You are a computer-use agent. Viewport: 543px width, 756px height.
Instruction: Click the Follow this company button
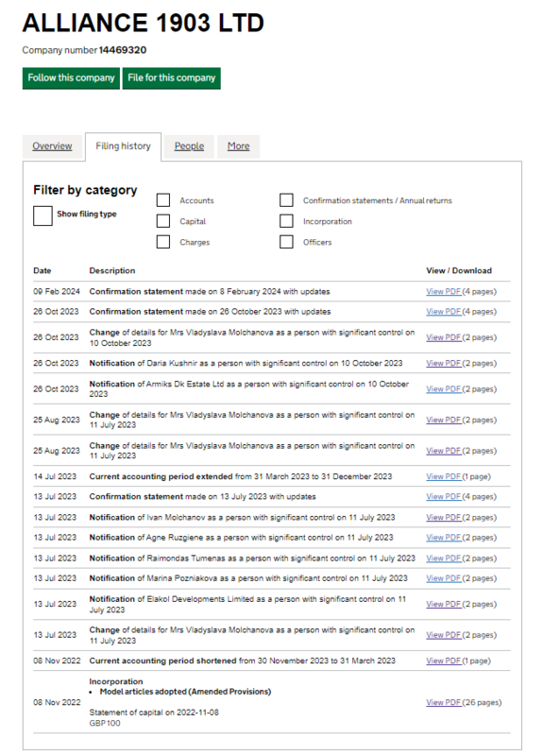71,78
